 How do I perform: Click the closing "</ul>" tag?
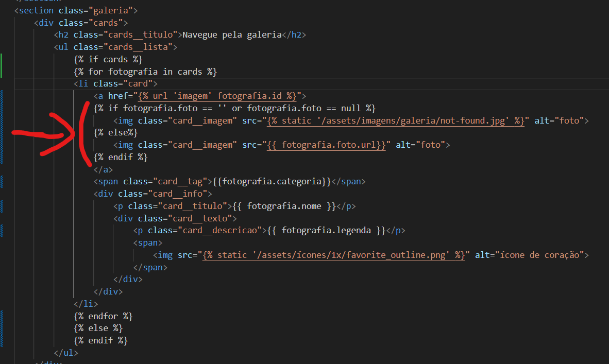tap(66, 353)
